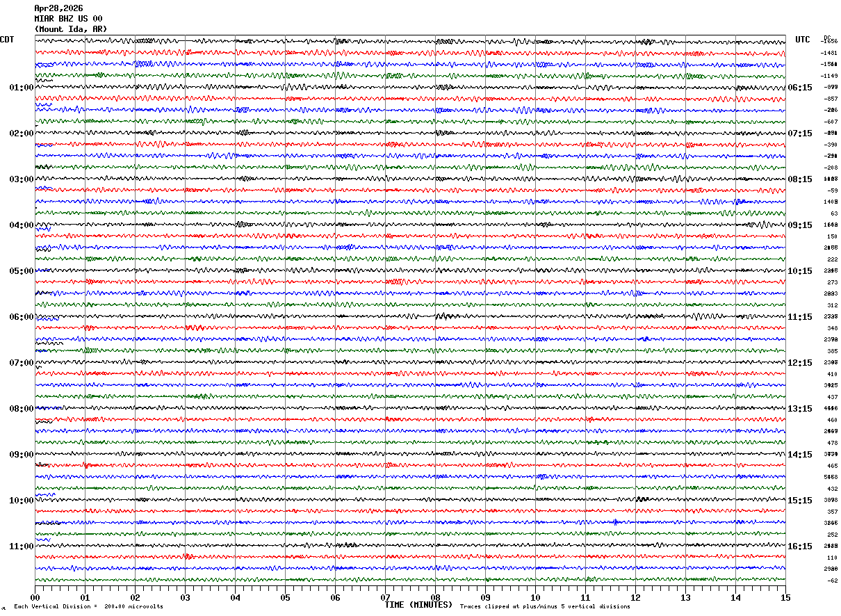Click the 15:15 UTC time label
This screenshot has width=841, height=616.
[800, 501]
